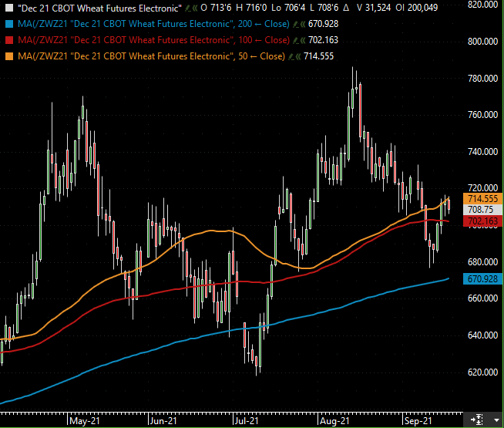Click the 740.000 price axis label
Image resolution: width=504 pixels, height=428 pixels.
coord(482,152)
